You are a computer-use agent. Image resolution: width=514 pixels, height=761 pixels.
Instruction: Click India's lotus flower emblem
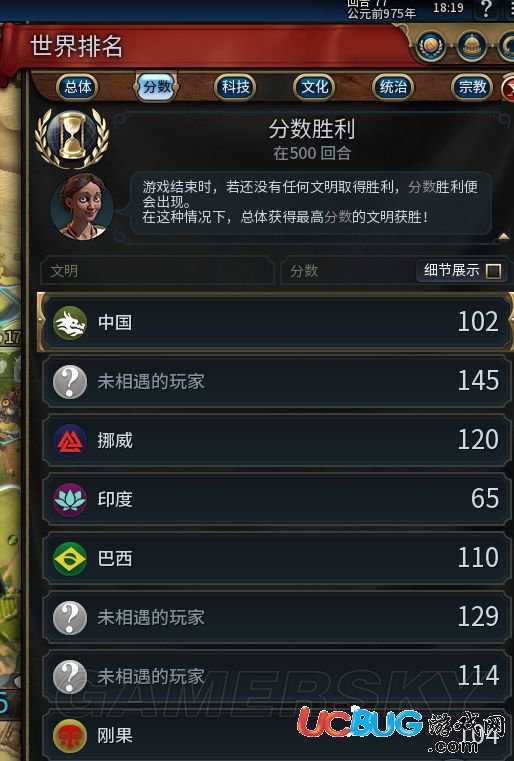[70, 500]
